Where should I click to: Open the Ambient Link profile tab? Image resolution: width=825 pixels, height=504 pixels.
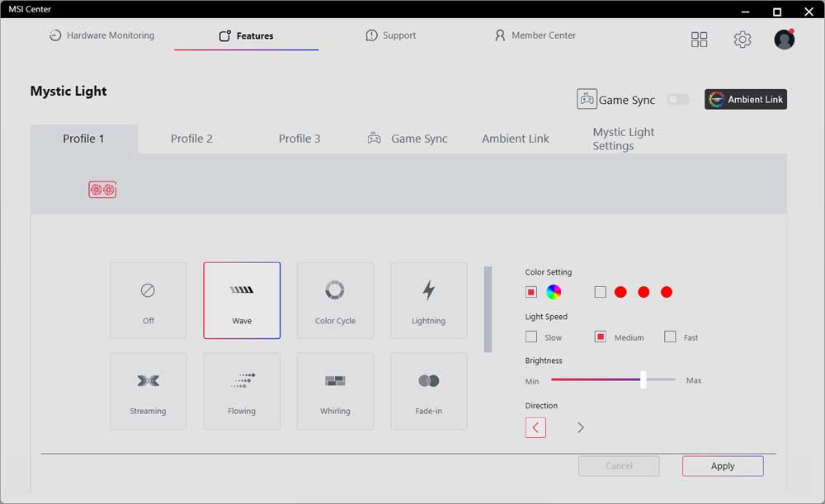(x=516, y=139)
